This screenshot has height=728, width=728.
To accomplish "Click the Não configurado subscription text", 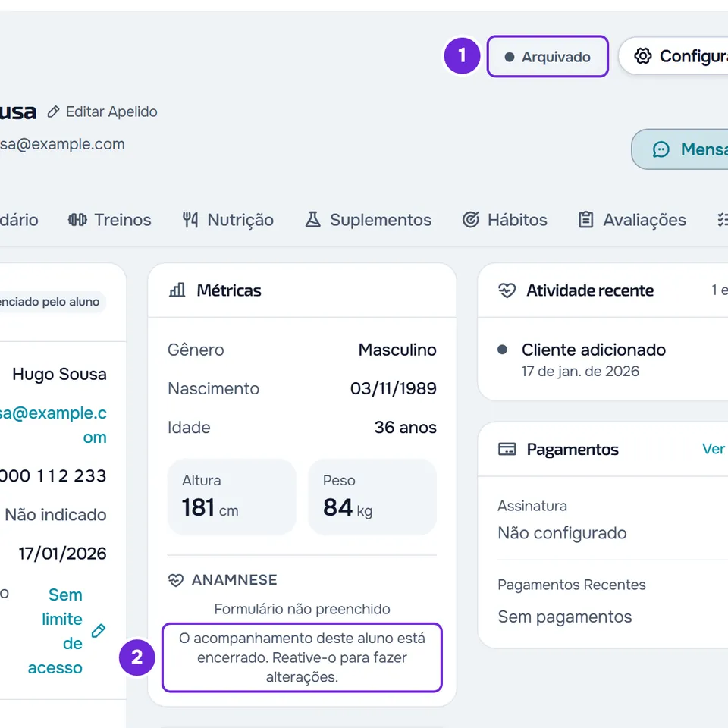I will [562, 533].
